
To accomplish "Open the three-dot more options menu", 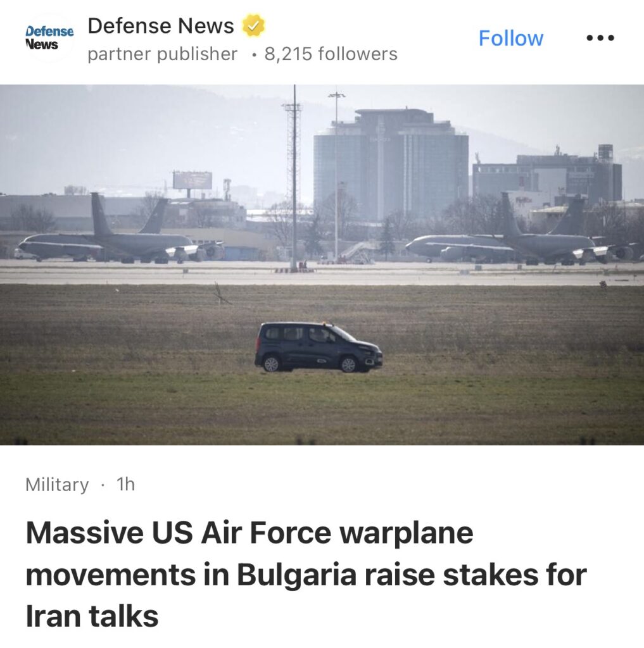I will (x=600, y=38).
